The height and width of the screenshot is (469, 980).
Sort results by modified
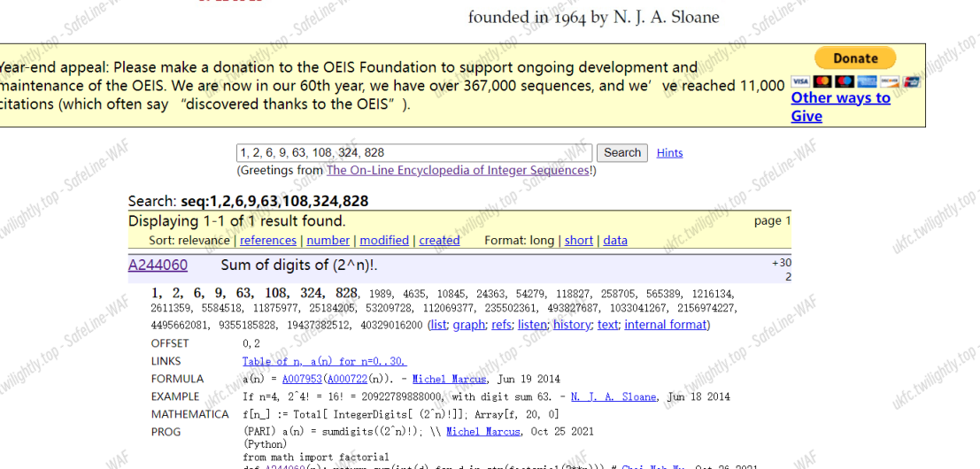coord(384,240)
